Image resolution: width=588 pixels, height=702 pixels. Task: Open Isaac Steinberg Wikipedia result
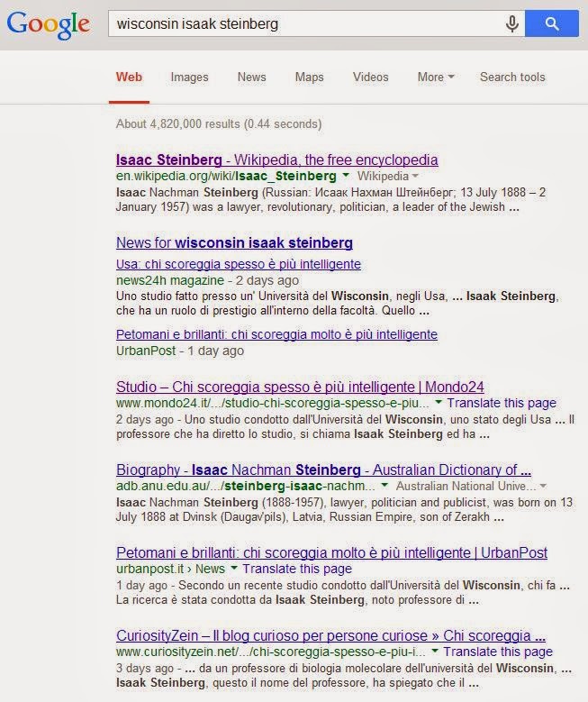pos(277,160)
